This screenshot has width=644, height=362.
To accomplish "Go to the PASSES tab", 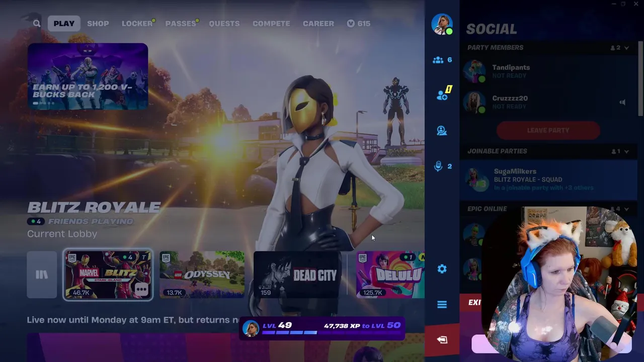I will [181, 24].
